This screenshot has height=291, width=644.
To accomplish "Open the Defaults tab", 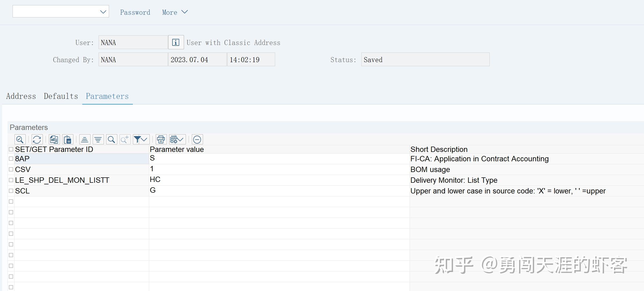I will (x=61, y=96).
